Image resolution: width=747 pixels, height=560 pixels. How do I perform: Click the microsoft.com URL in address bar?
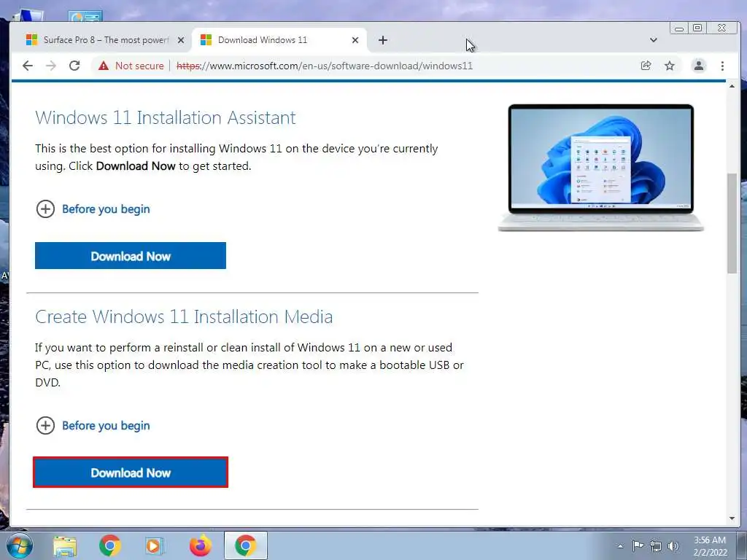click(x=325, y=66)
